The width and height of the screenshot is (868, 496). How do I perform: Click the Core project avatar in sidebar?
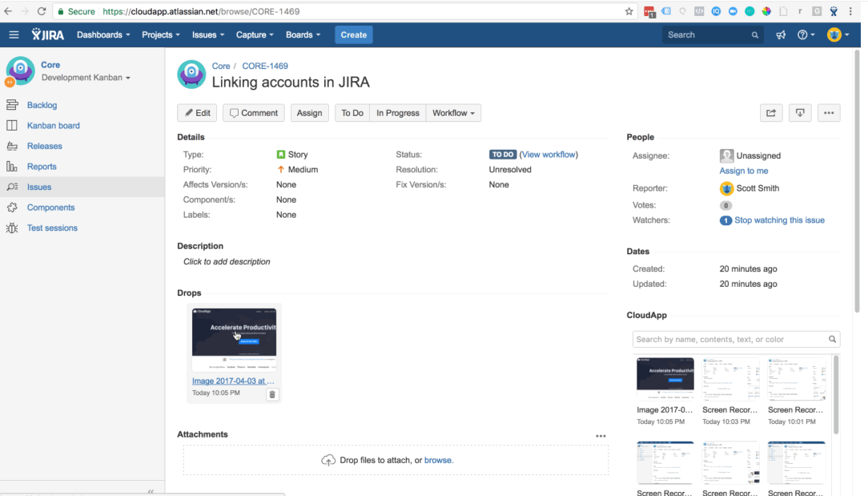click(x=21, y=71)
